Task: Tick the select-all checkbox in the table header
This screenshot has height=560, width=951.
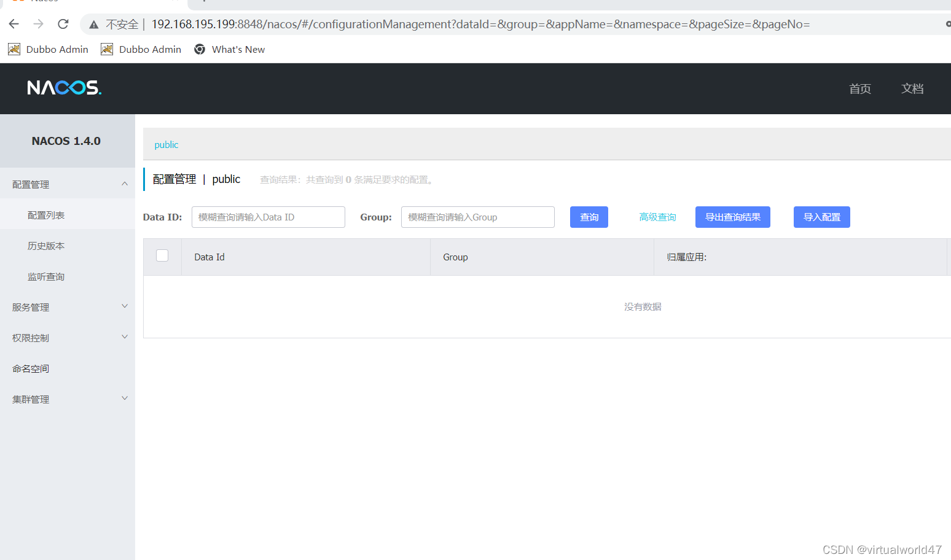Action: (162, 255)
